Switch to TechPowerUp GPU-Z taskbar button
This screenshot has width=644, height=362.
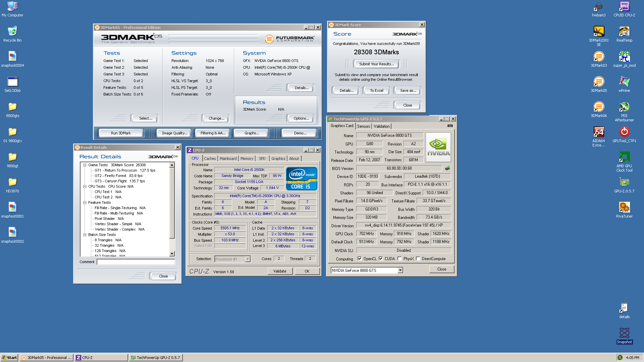click(156, 358)
